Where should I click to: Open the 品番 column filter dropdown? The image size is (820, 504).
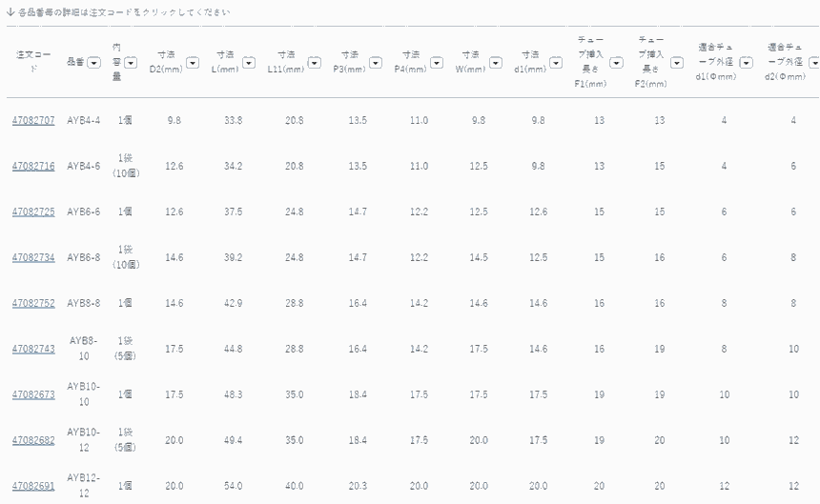point(93,63)
